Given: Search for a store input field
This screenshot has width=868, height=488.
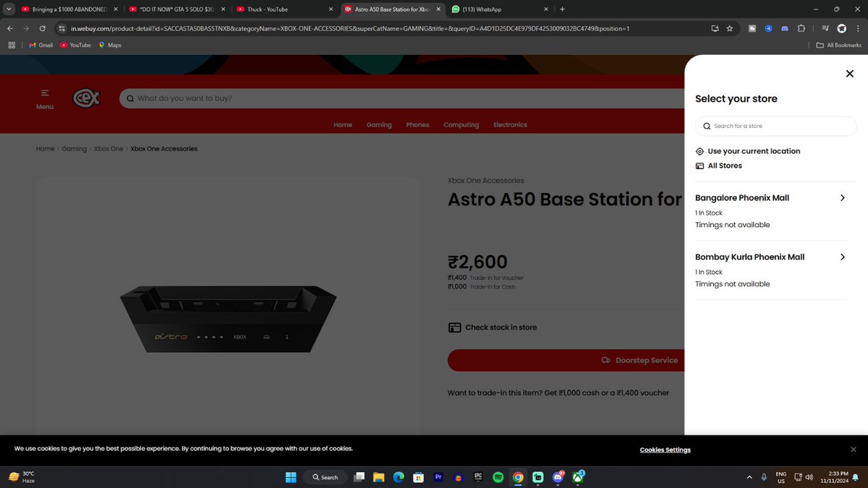Looking at the screenshot, I should click(x=776, y=126).
